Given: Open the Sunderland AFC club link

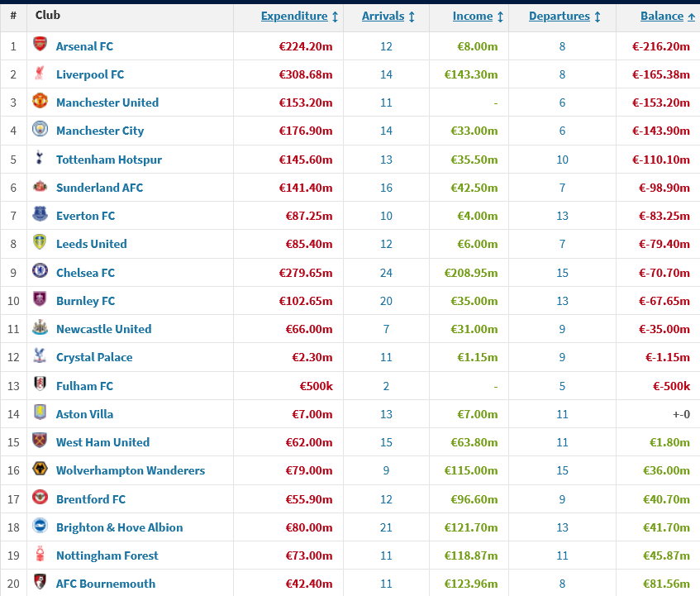Looking at the screenshot, I should point(99,188).
